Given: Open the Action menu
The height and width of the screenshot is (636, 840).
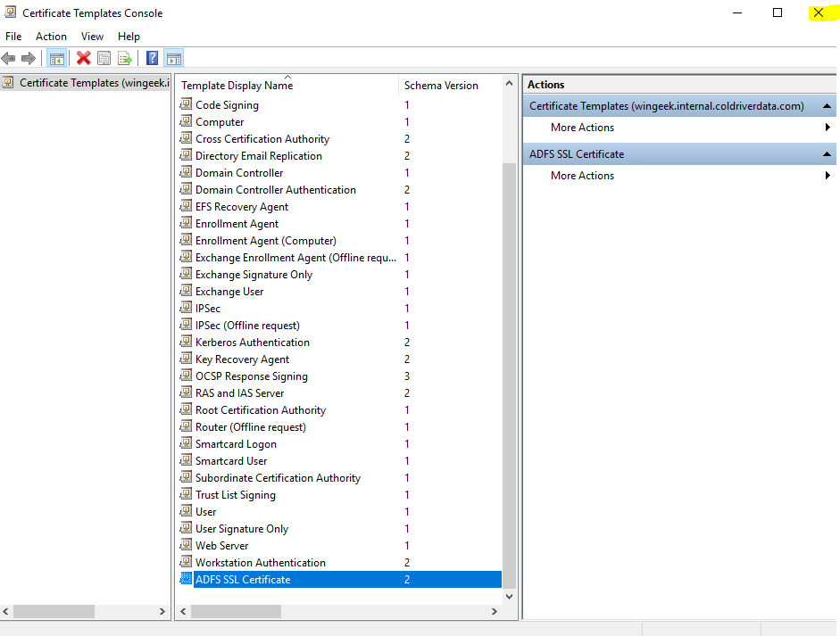Looking at the screenshot, I should (51, 37).
